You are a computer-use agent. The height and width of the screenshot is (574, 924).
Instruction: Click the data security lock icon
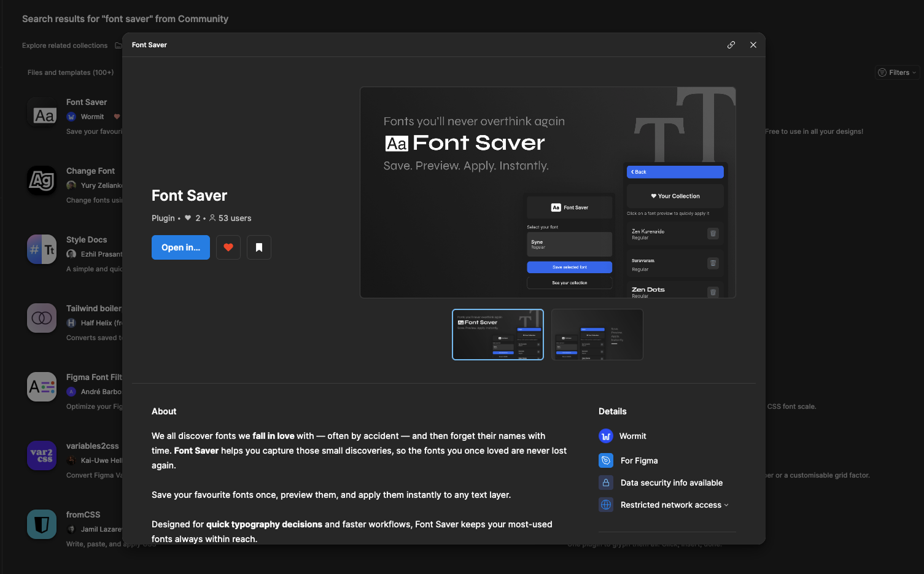(x=606, y=483)
